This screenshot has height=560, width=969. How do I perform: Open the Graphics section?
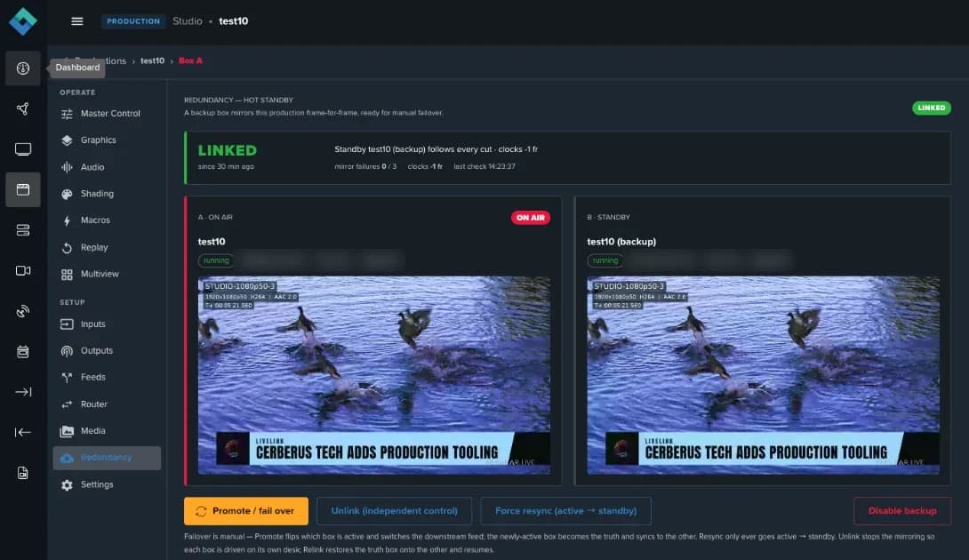pos(107,140)
